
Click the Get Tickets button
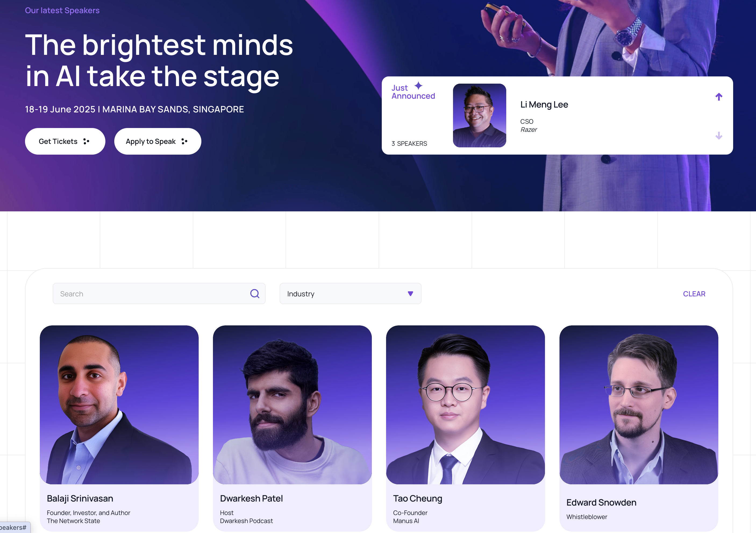click(65, 141)
